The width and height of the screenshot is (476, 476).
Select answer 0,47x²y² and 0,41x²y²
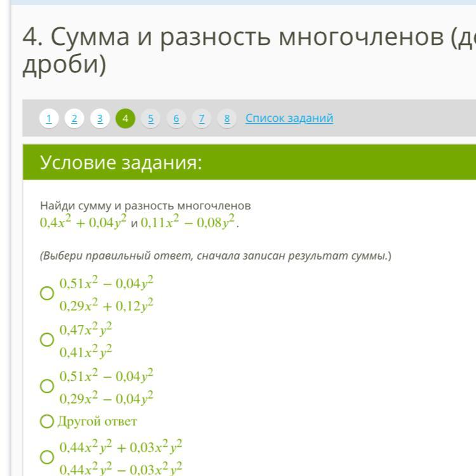(47, 340)
